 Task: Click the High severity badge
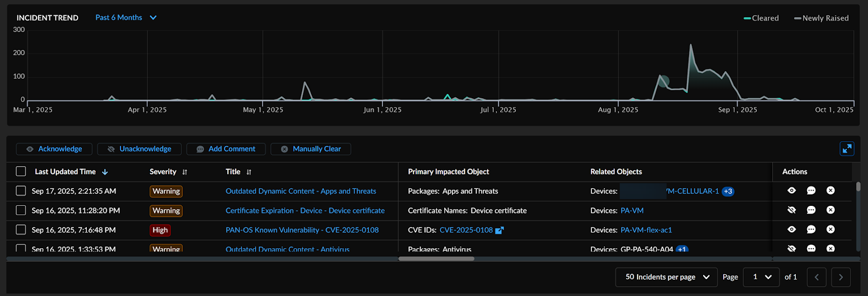click(160, 230)
